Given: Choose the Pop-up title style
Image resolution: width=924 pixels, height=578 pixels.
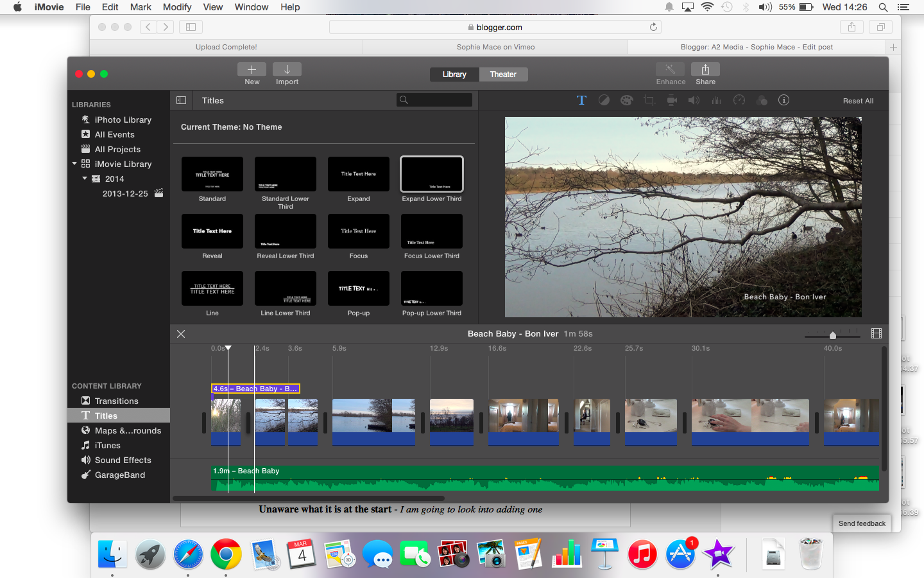Looking at the screenshot, I should pyautogui.click(x=359, y=288).
